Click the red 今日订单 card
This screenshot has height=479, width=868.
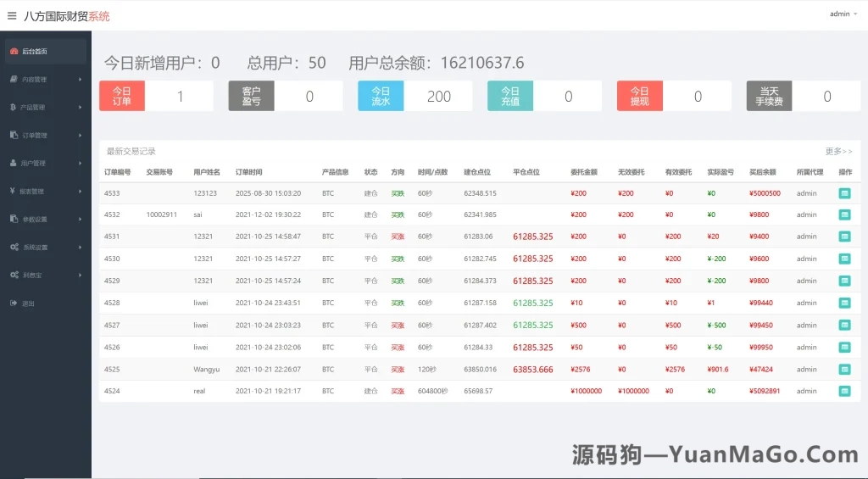pos(156,96)
